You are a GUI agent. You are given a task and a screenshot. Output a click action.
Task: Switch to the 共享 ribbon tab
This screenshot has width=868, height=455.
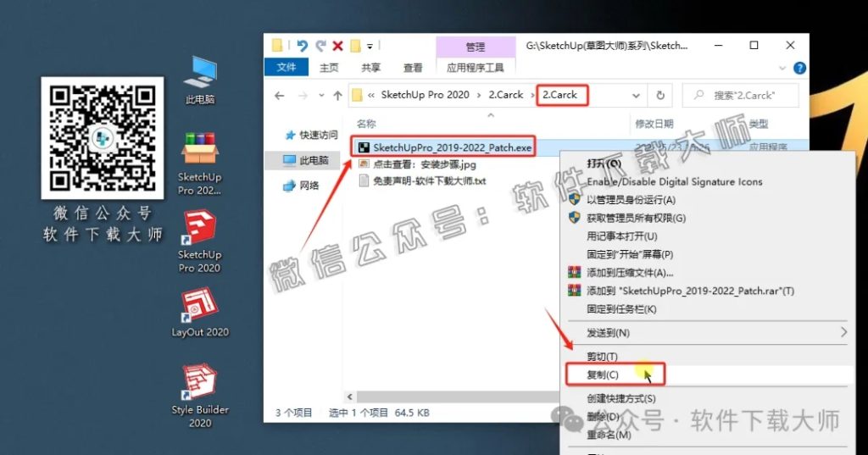pos(371,68)
